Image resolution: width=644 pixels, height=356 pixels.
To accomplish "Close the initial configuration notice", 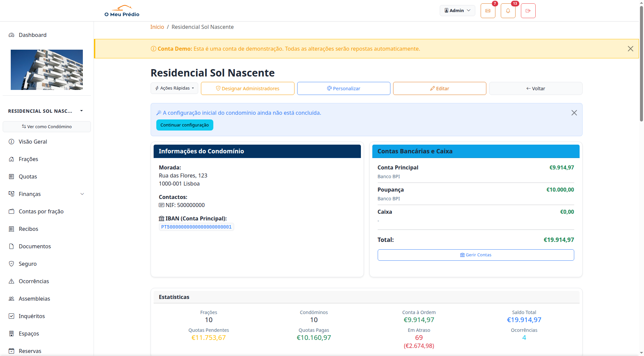I will (574, 113).
